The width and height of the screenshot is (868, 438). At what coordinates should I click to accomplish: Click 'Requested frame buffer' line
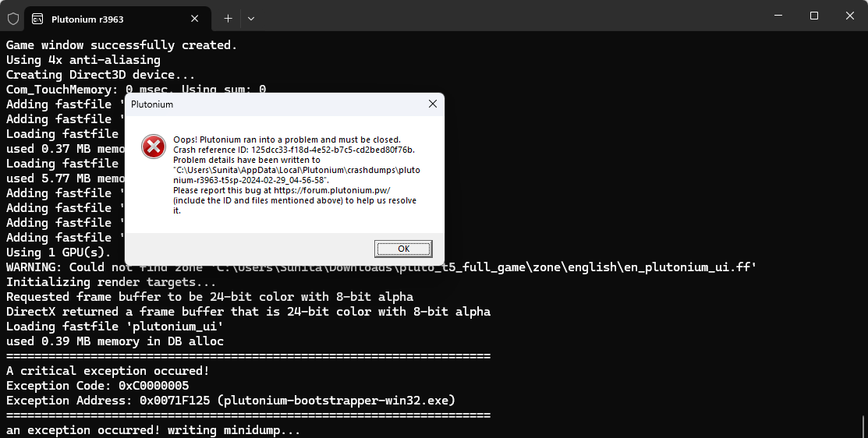point(210,297)
